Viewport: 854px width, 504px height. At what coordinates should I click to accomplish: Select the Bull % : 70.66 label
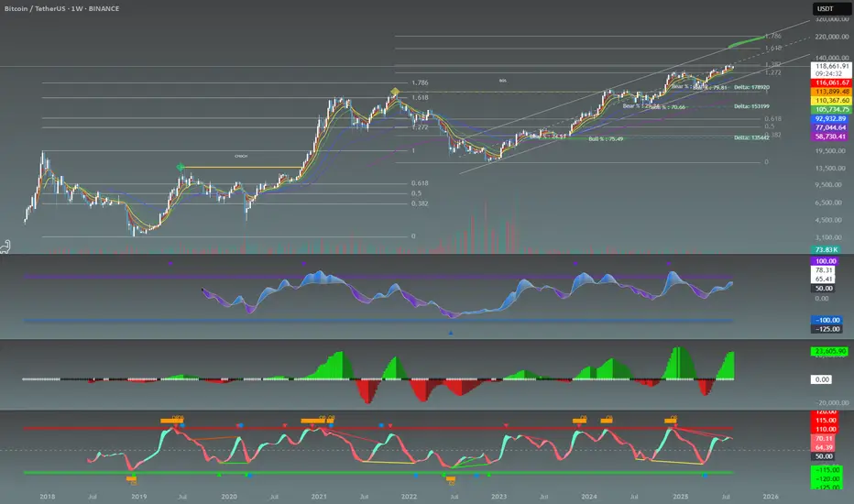(669, 107)
